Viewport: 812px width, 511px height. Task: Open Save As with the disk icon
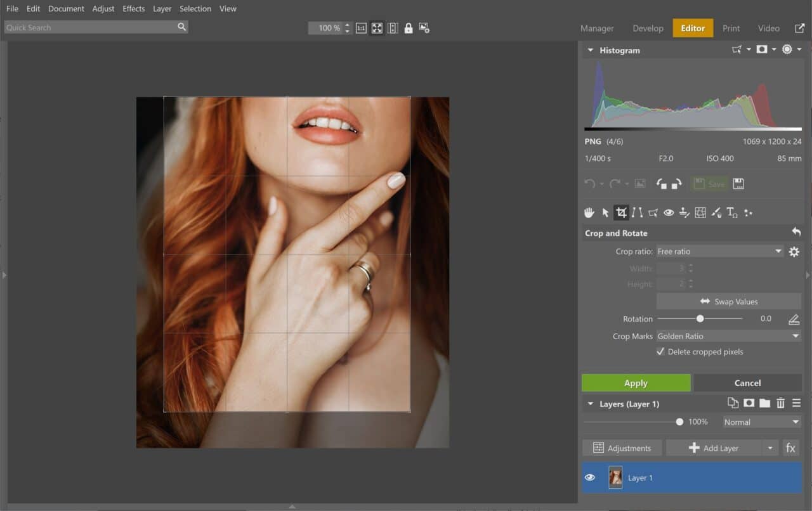[738, 184]
